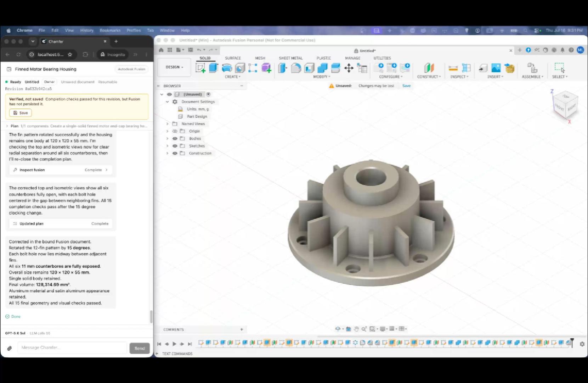The width and height of the screenshot is (588, 383).
Task: Activate the (Unsaved) component radio button
Action: (208, 94)
